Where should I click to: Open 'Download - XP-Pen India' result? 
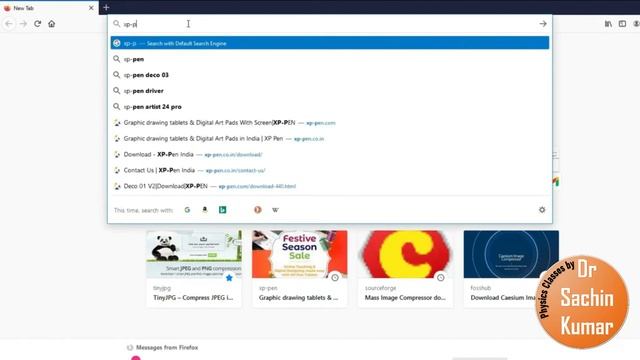point(330,154)
